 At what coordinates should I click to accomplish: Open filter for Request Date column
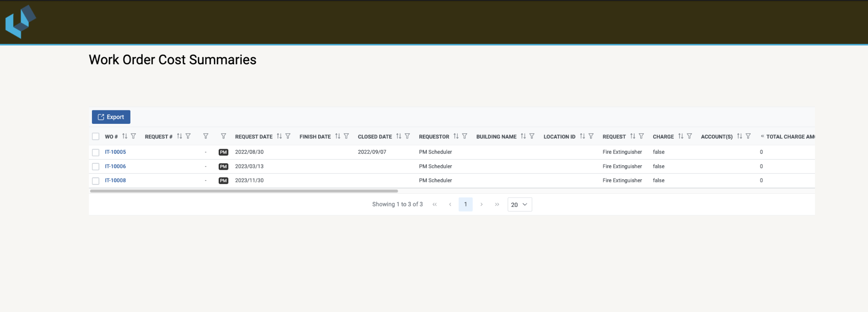[288, 136]
